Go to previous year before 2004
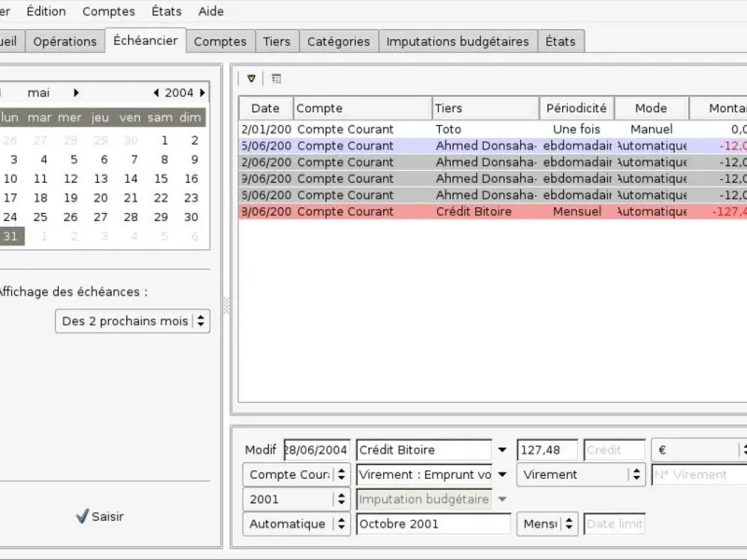This screenshot has height=560, width=747. (x=156, y=92)
